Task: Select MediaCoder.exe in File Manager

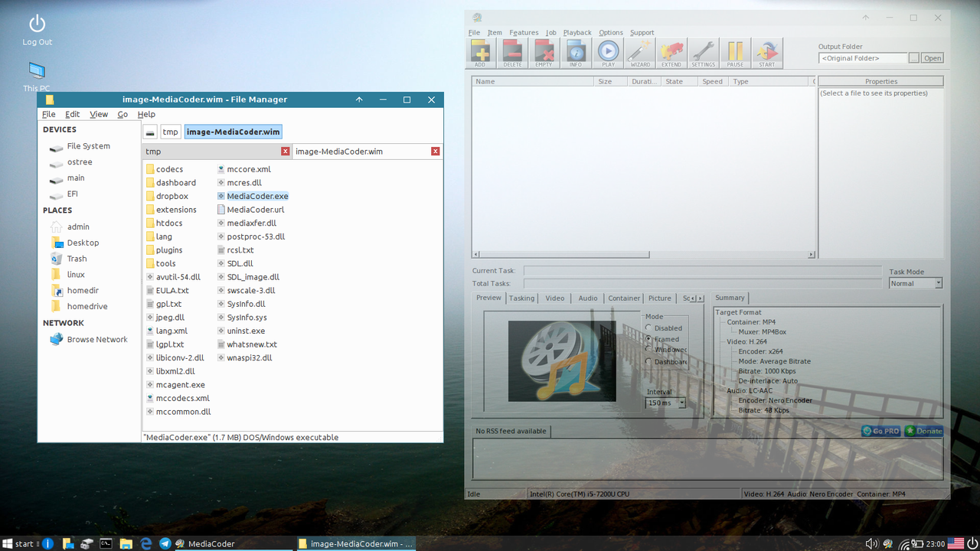Action: 252,196
